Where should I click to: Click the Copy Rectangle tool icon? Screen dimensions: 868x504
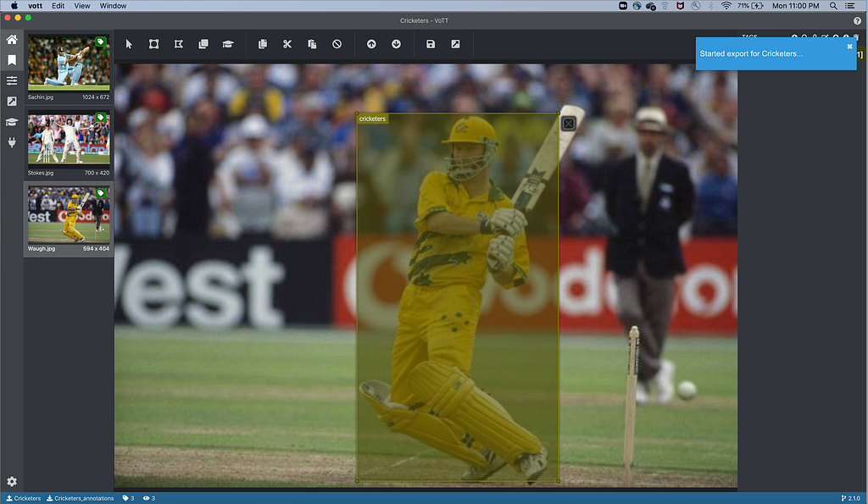click(x=203, y=44)
